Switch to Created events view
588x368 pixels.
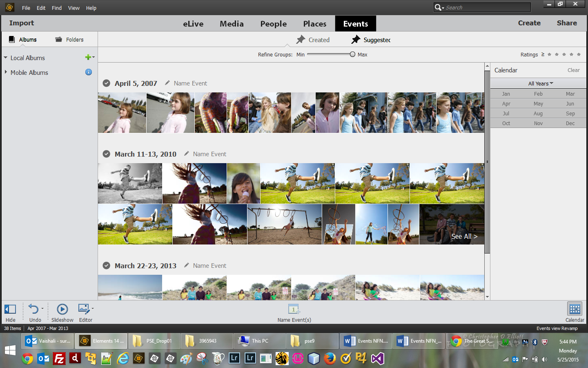pyautogui.click(x=313, y=40)
